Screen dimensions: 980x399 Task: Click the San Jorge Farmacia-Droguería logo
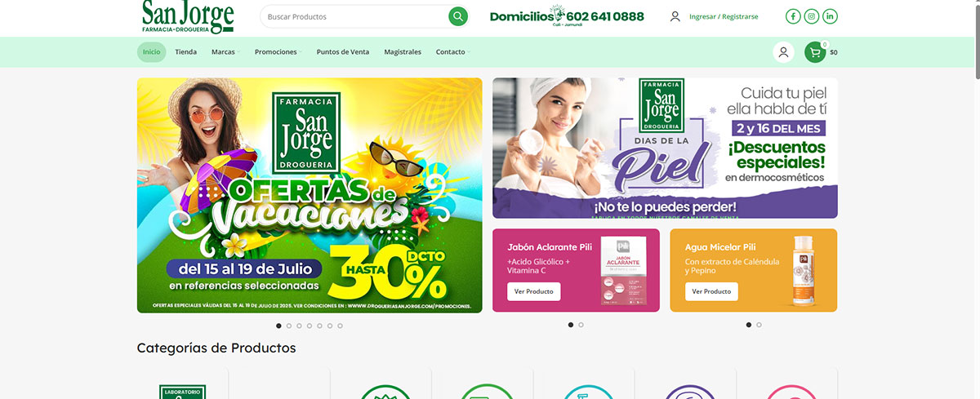(188, 17)
